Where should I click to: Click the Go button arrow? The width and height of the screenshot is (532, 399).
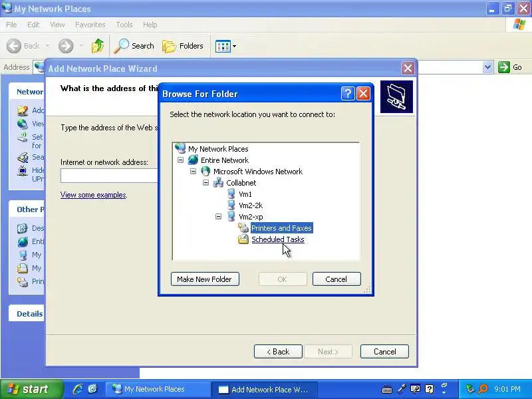point(504,67)
